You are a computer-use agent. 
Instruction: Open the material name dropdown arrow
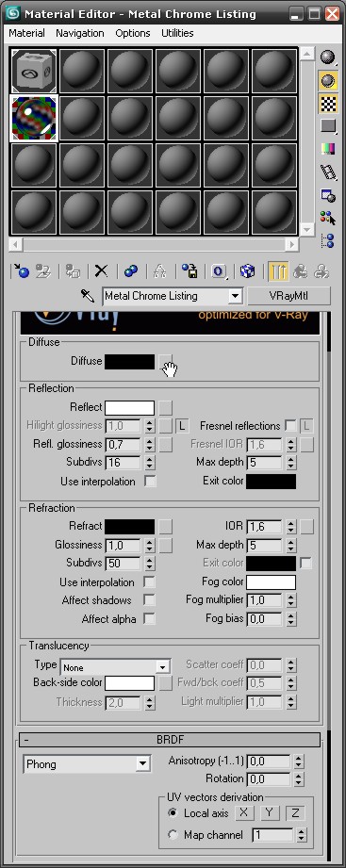coord(236,296)
